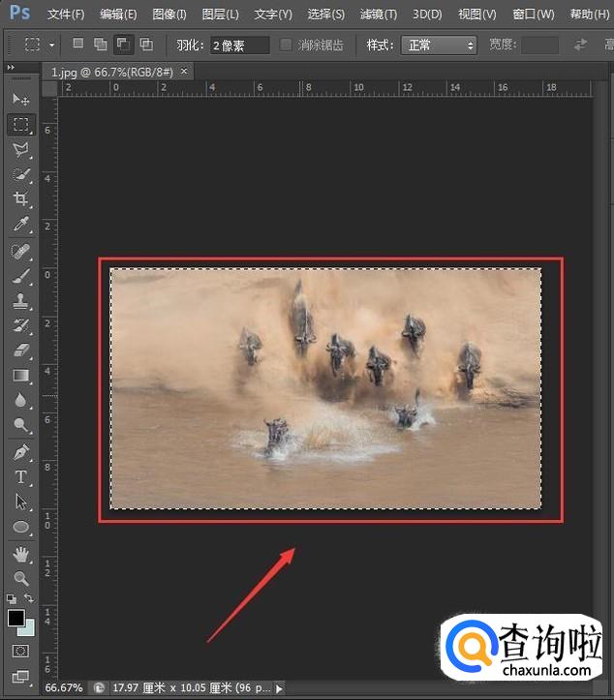Enable the 消除锯齿 anti-alias checkbox
This screenshot has width=614, height=700.
point(286,46)
